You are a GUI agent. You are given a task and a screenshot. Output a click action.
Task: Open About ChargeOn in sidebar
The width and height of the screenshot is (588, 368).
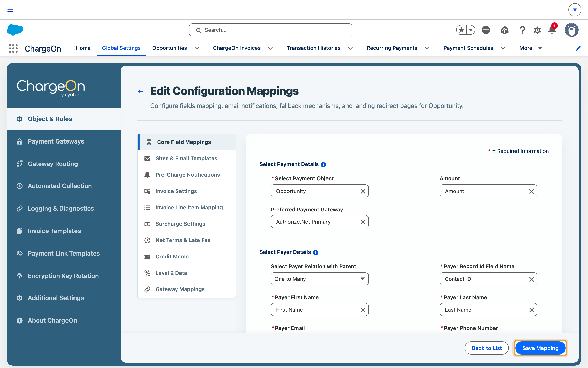(x=64, y=321)
